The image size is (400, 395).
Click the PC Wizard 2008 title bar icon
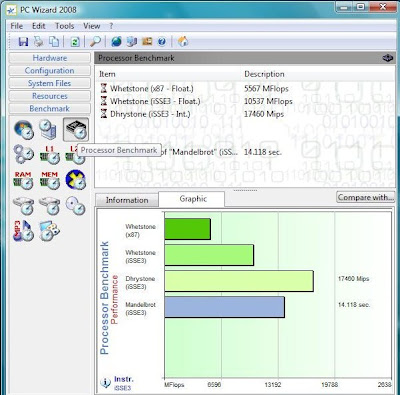click(12, 10)
